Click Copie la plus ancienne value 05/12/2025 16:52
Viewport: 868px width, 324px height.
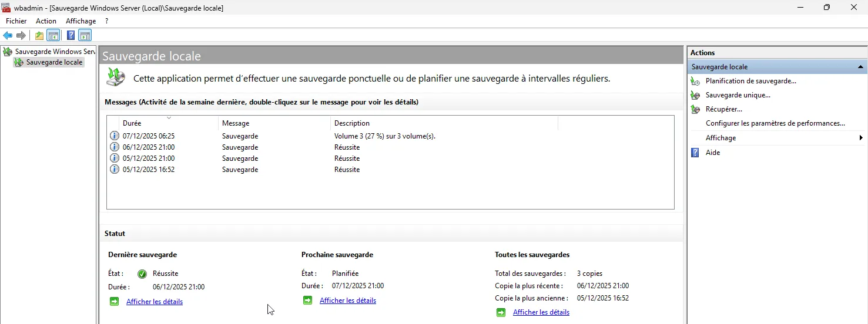(x=602, y=298)
